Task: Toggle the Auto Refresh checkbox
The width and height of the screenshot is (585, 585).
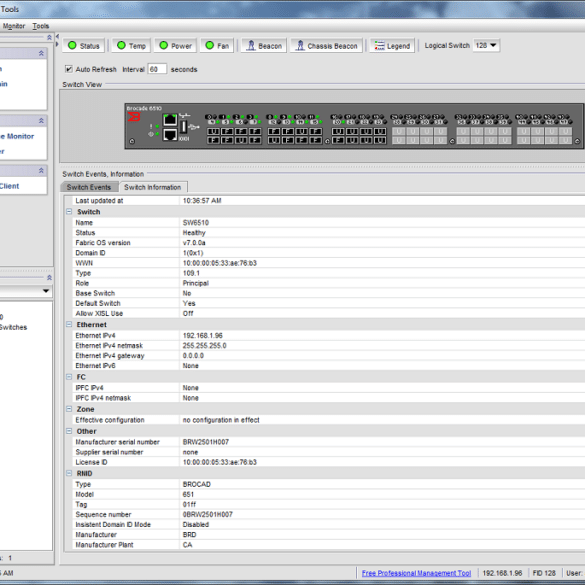Action: [69, 69]
